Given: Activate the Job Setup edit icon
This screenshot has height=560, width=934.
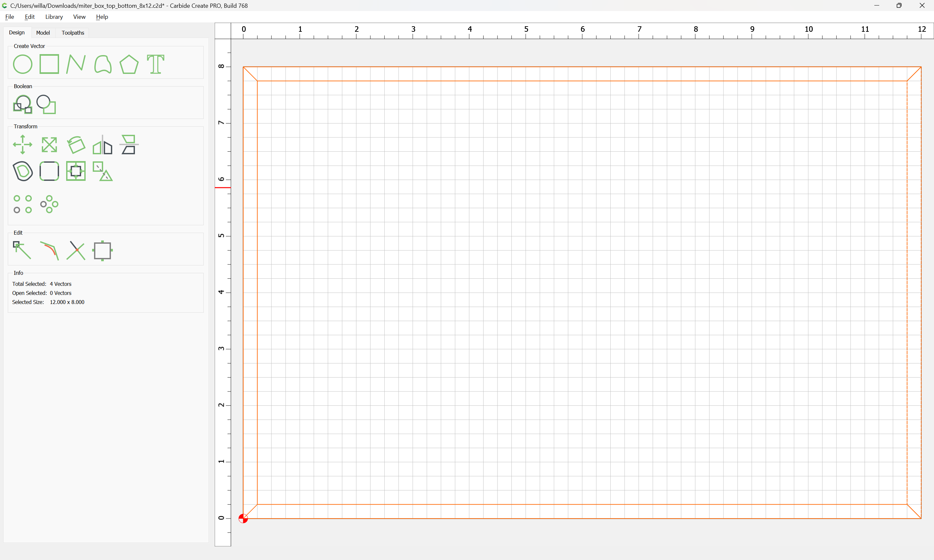Looking at the screenshot, I should tap(103, 251).
